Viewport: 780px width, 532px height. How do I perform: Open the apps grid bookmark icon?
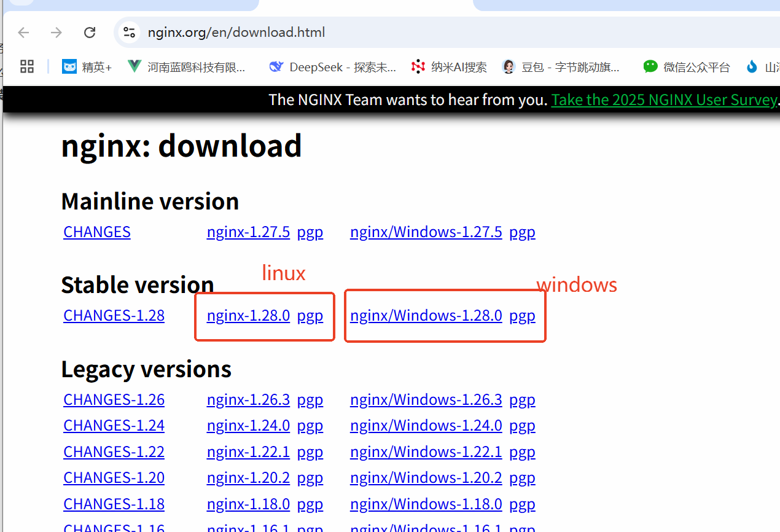27,67
